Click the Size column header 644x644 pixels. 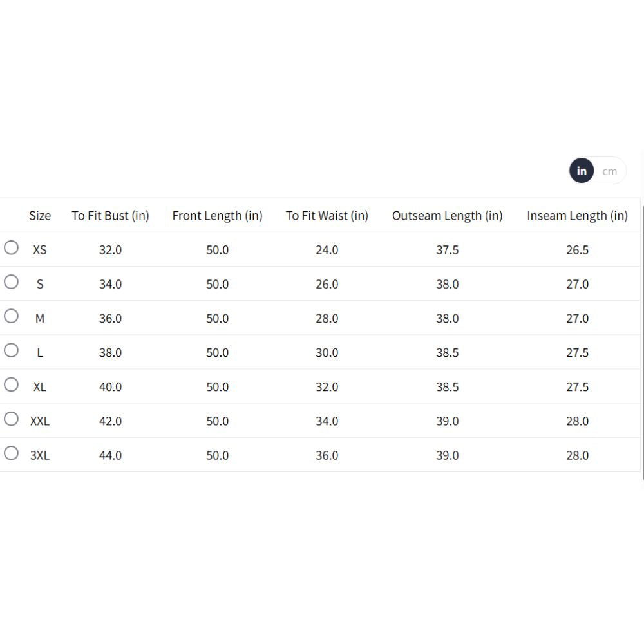40,216
